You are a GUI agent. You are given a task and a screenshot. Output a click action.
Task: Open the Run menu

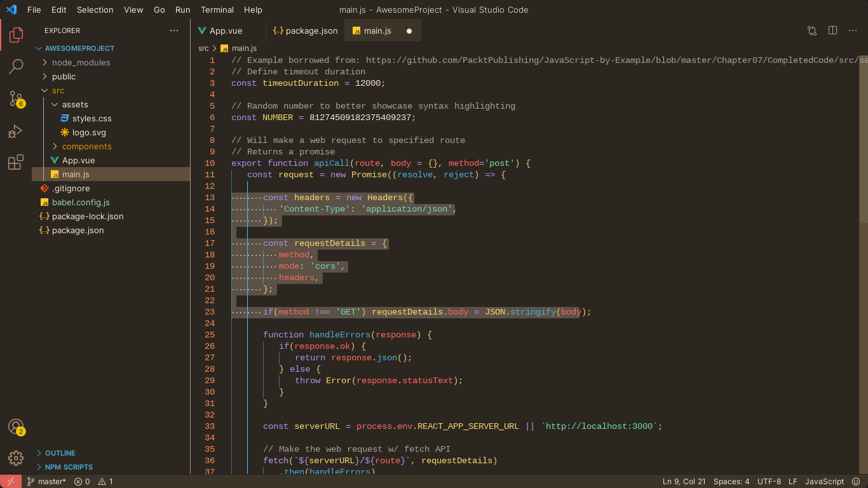coord(182,10)
